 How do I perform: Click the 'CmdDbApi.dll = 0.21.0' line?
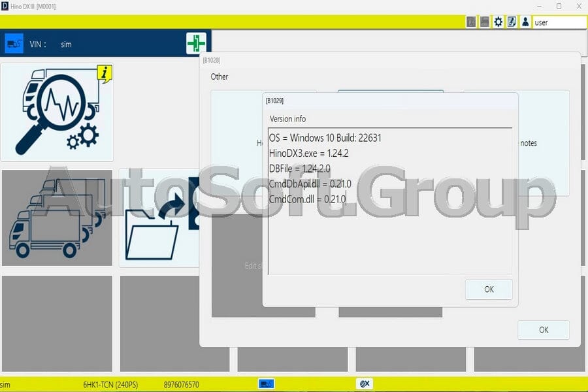point(310,184)
